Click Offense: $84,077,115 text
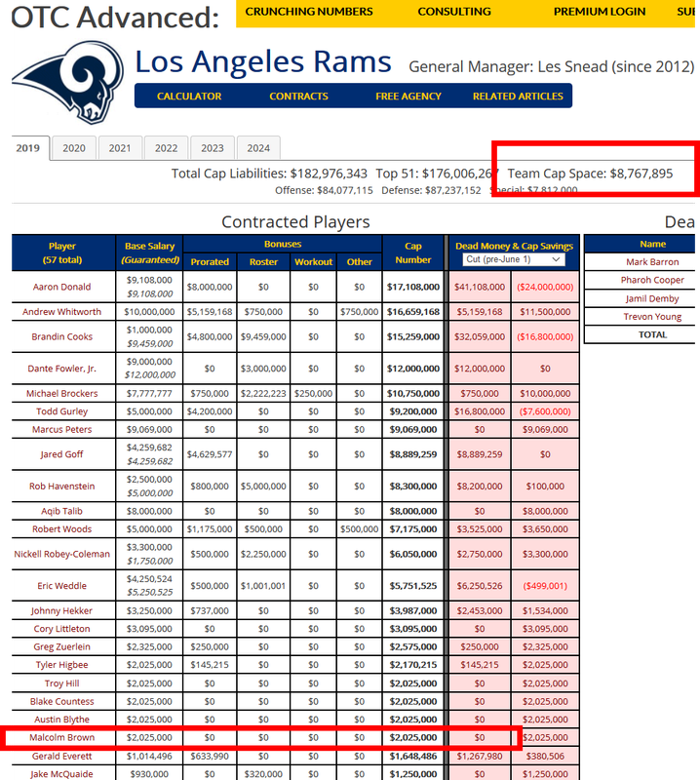The height and width of the screenshot is (780, 700). [324, 190]
